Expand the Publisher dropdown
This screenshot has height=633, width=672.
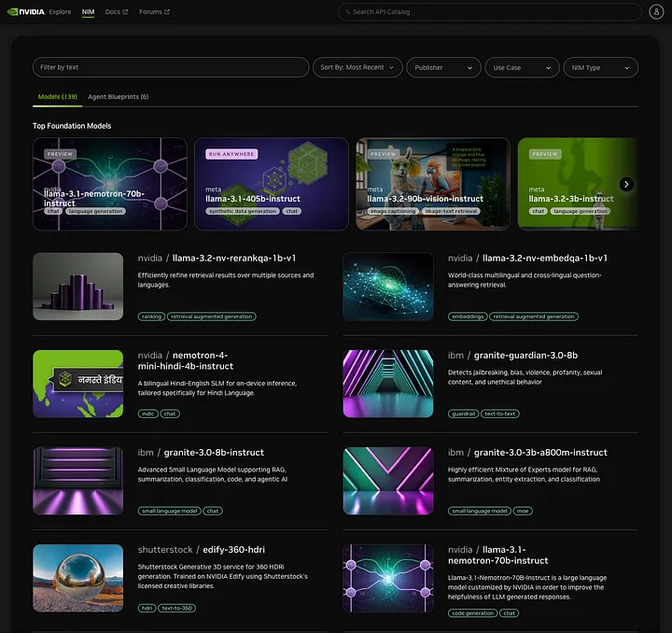[443, 67]
